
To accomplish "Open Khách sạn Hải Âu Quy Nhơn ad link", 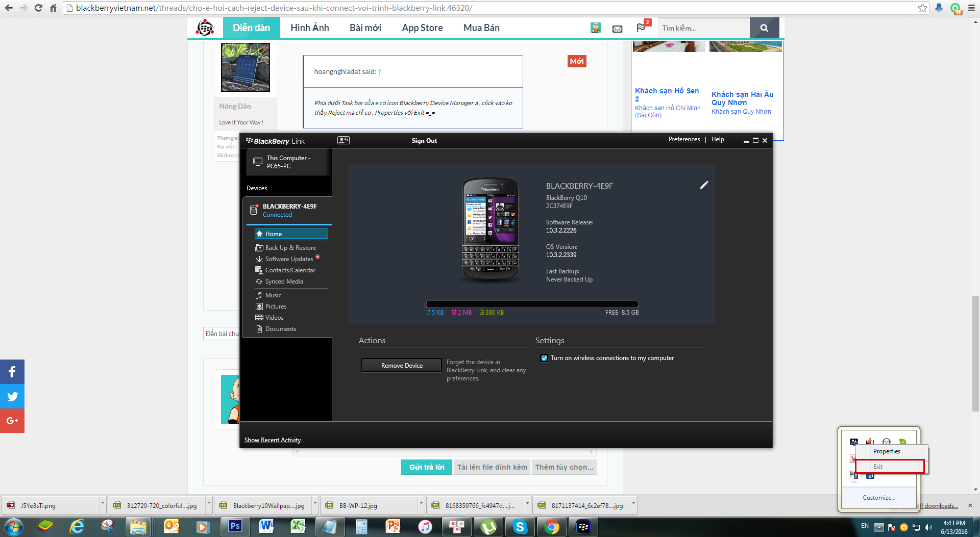I will click(743, 98).
